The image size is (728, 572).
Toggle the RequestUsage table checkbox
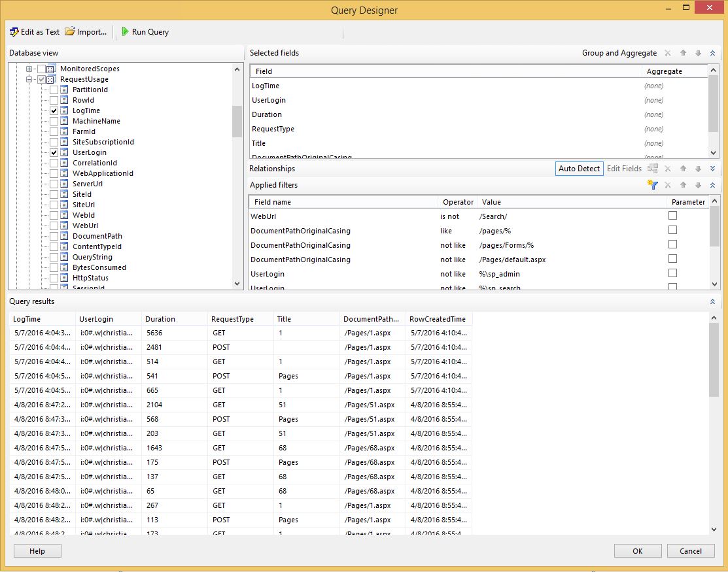(x=41, y=79)
